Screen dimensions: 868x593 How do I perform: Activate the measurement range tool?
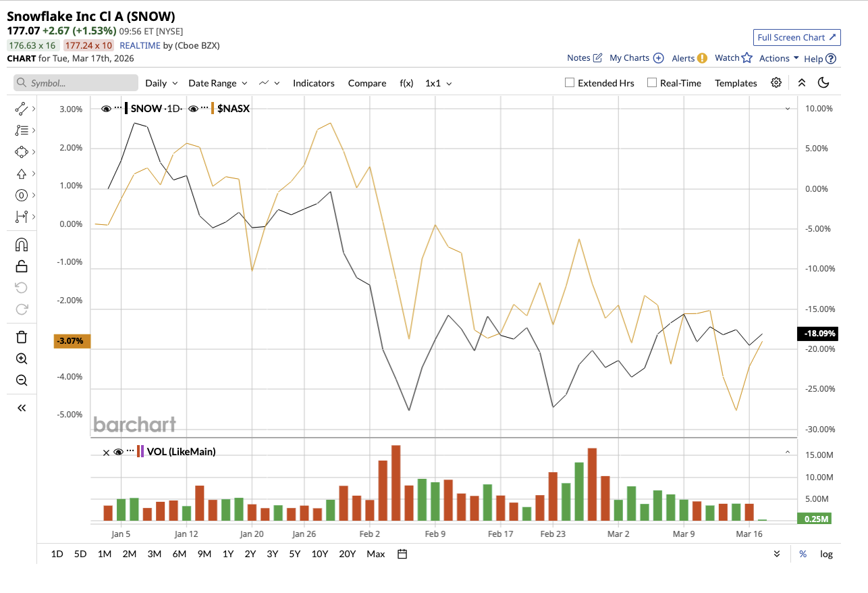tap(21, 217)
